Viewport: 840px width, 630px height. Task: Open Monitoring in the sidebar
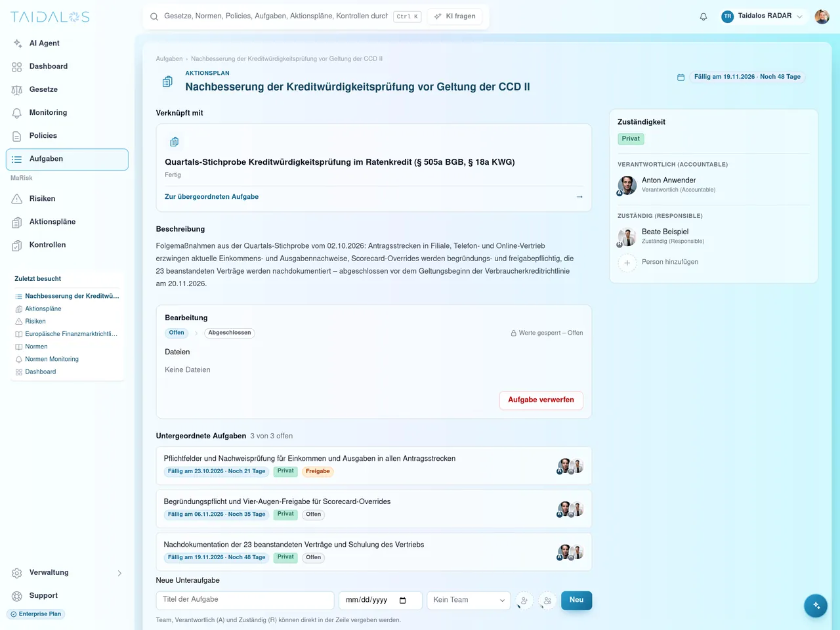(67, 113)
